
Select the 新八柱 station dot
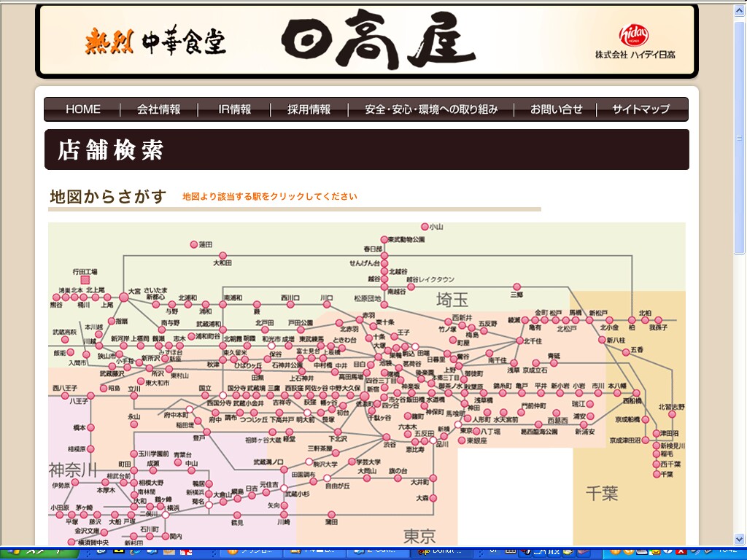(x=602, y=340)
